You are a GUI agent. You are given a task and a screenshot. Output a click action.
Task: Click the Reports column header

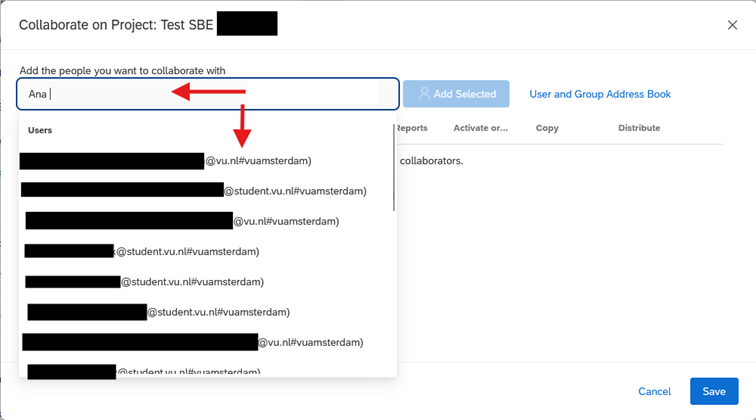(411, 128)
